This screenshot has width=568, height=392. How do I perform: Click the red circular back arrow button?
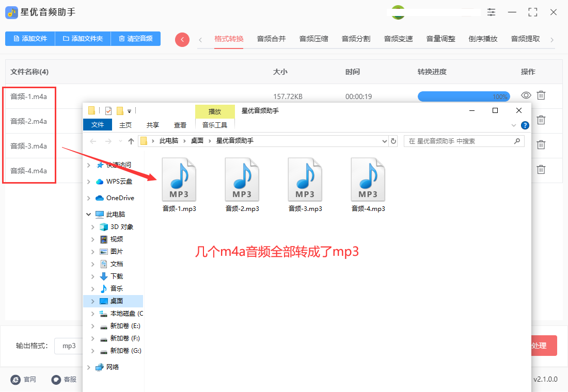pyautogui.click(x=182, y=39)
